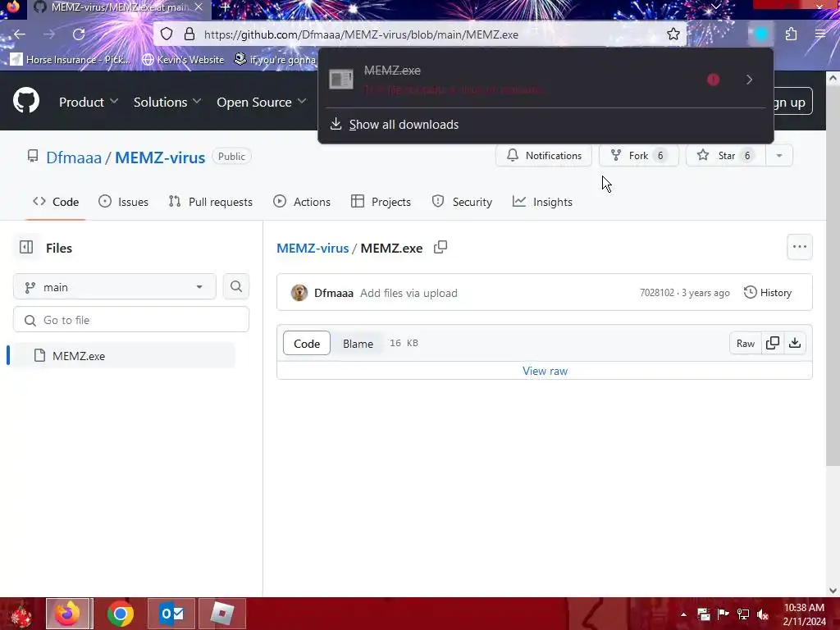Viewport: 840px width, 630px height.
Task: Fork the repository button
Action: coord(638,155)
